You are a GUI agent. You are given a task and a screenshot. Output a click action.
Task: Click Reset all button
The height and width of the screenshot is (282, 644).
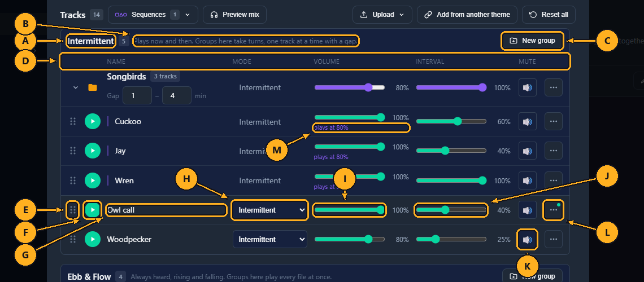[549, 15]
